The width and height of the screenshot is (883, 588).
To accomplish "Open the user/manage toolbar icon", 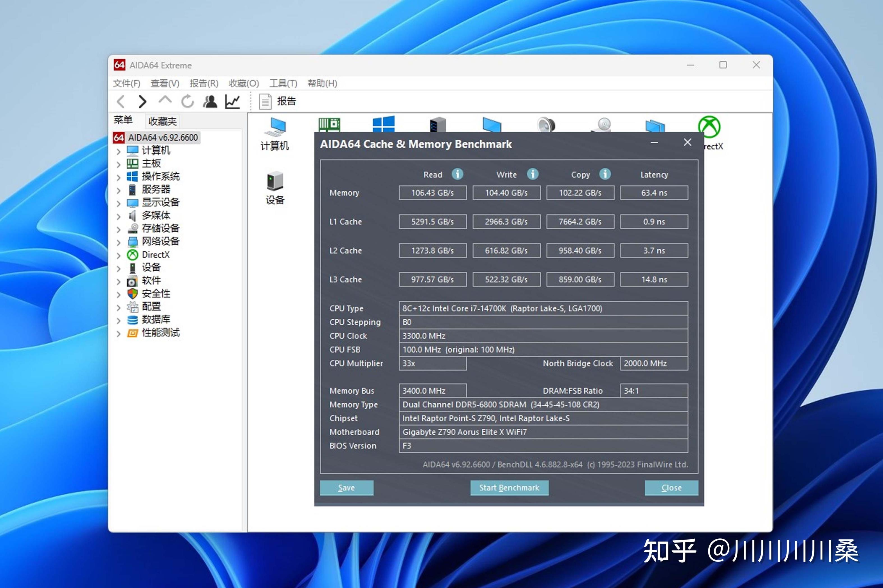I will pos(210,101).
